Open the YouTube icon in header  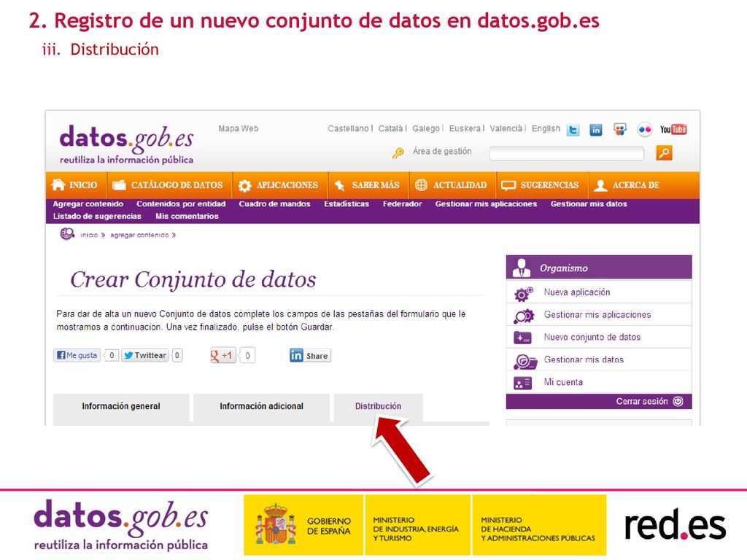pos(673,129)
